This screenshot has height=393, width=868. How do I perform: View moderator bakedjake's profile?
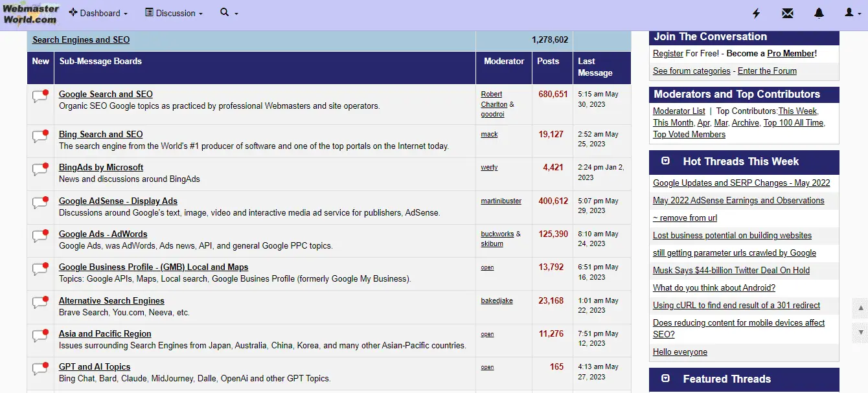pos(496,301)
